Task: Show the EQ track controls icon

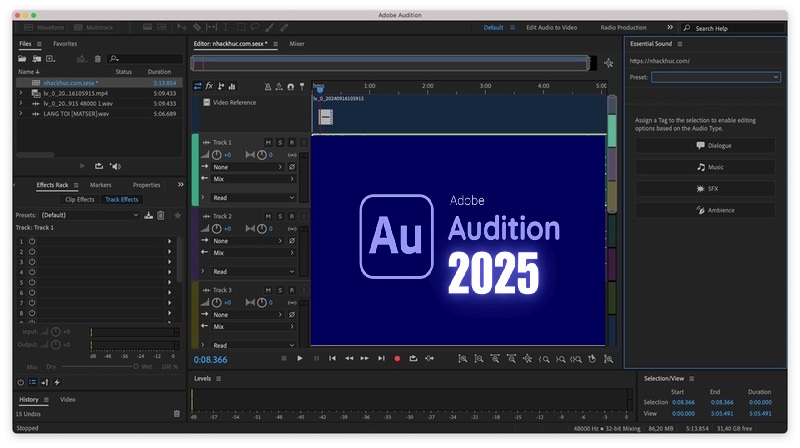Action: tap(232, 86)
